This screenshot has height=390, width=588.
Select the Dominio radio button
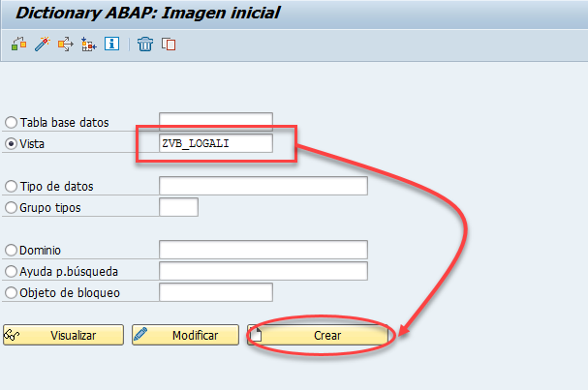(11, 250)
